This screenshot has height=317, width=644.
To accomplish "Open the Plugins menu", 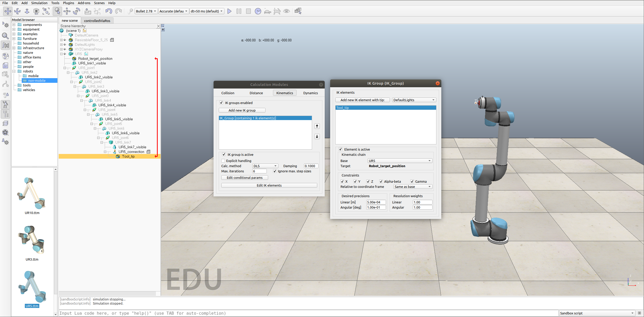I will [69, 3].
